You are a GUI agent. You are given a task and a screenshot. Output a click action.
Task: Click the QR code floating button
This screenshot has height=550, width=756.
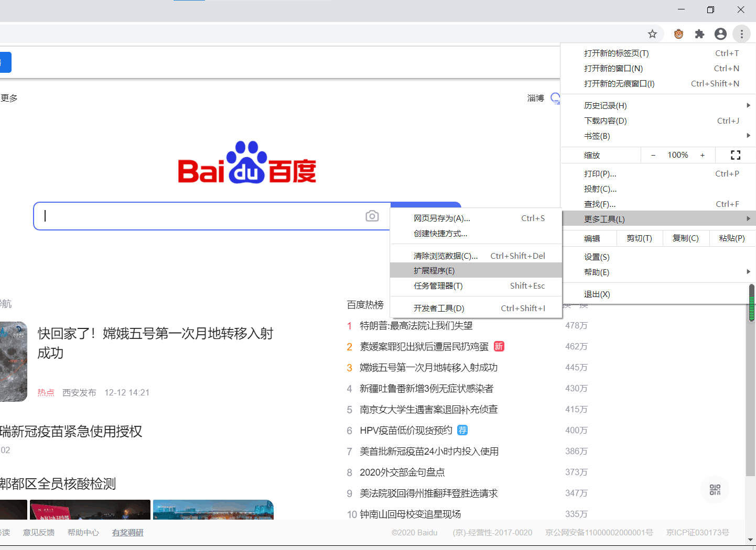pos(715,490)
